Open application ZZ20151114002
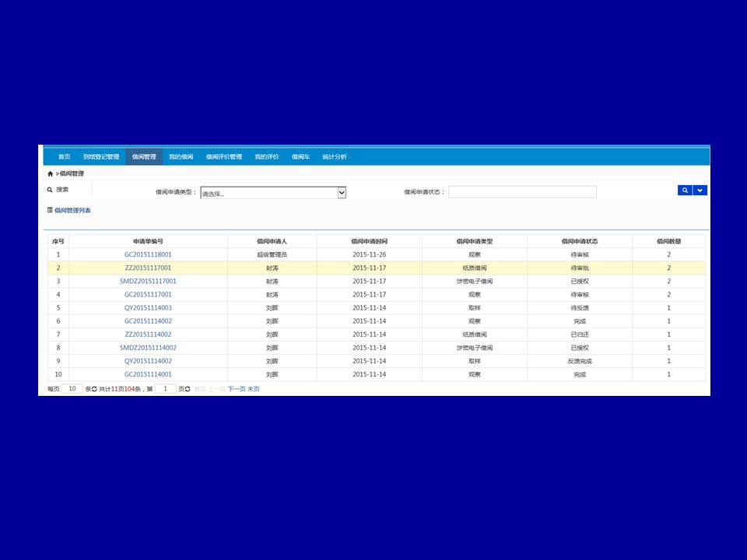 (148, 334)
